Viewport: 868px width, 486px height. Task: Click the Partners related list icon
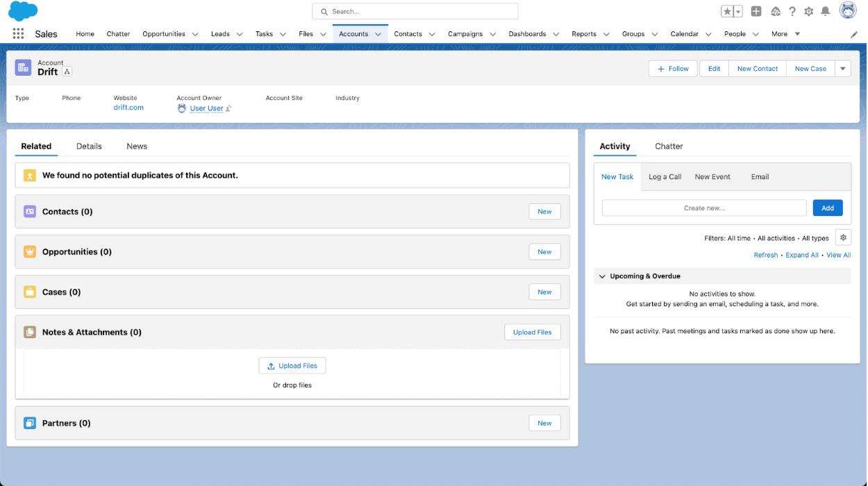point(30,423)
